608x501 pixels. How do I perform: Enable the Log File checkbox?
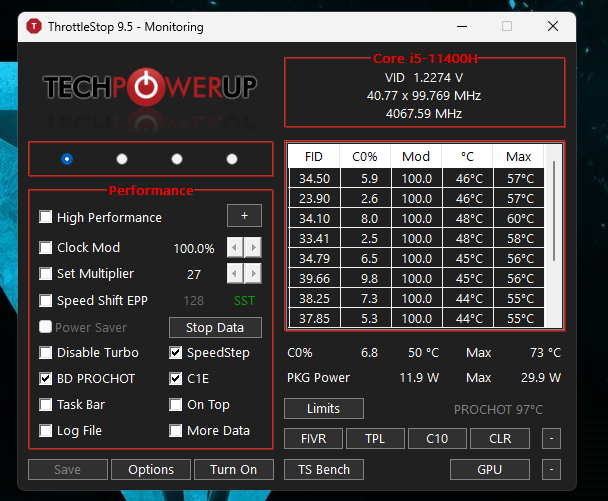45,430
